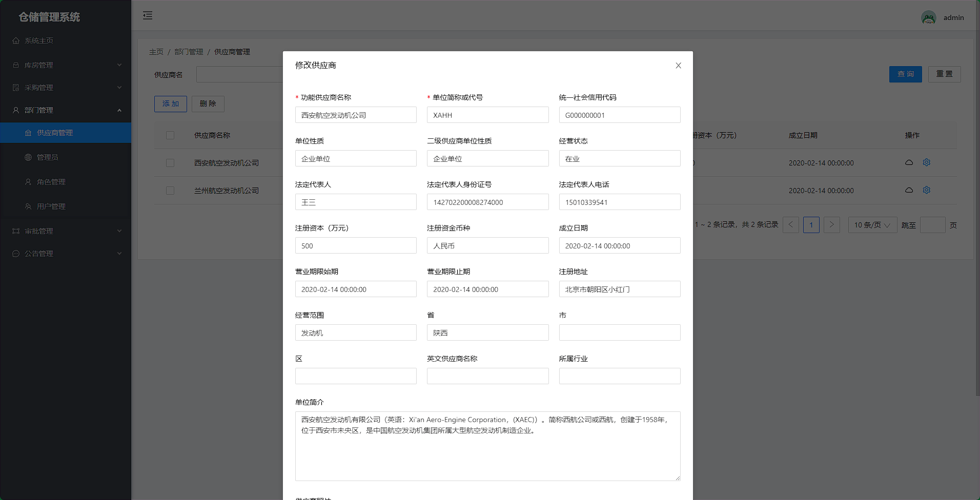Viewport: 980px width, 500px height.
Task: Click the cloud icon in 兰州航空发动机公司 row
Action: [x=909, y=190]
